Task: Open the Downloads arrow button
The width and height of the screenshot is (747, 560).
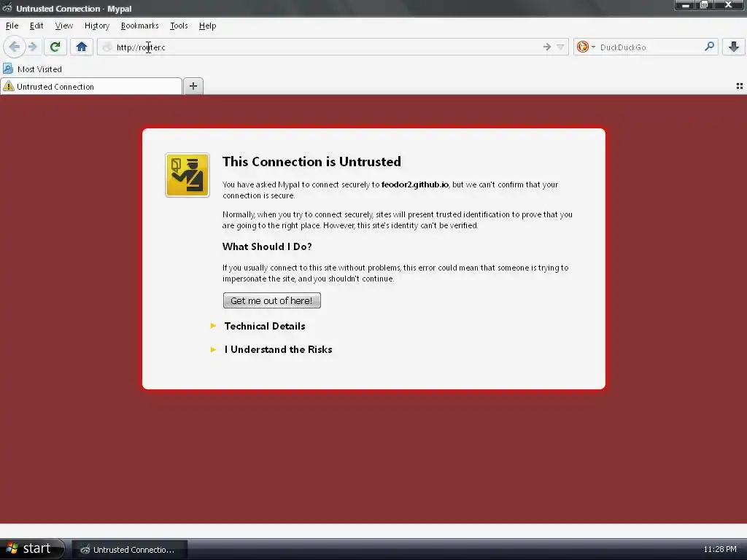Action: click(734, 47)
